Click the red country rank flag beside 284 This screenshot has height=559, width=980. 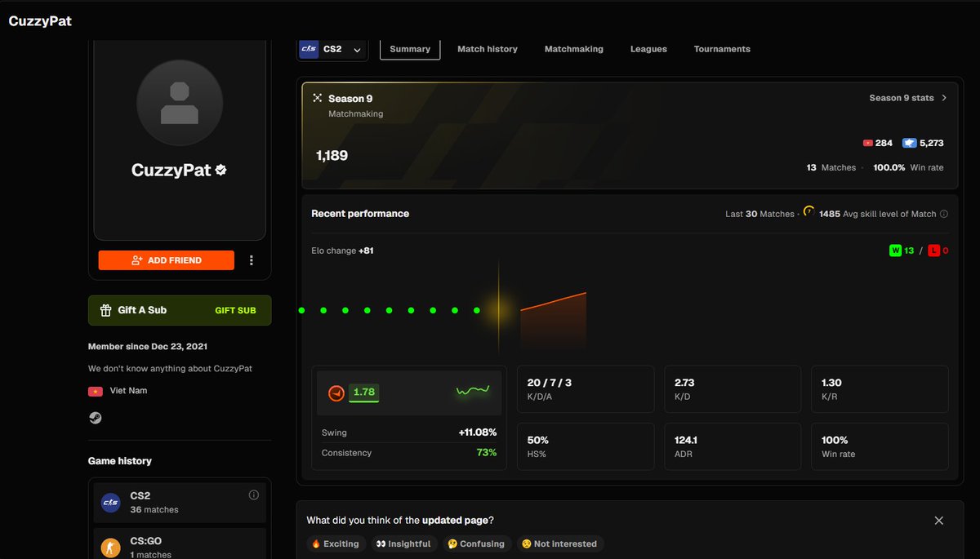(867, 143)
